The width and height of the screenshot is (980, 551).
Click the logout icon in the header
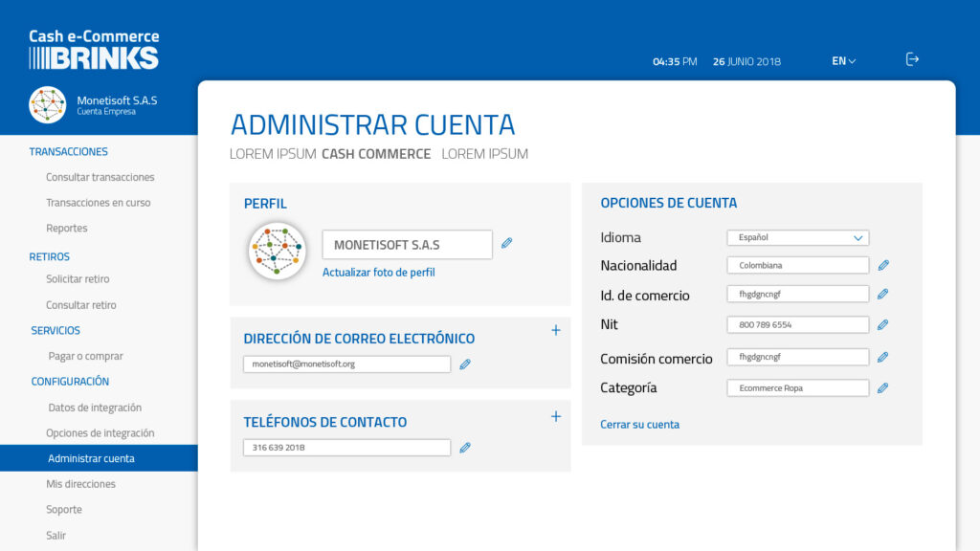912,59
